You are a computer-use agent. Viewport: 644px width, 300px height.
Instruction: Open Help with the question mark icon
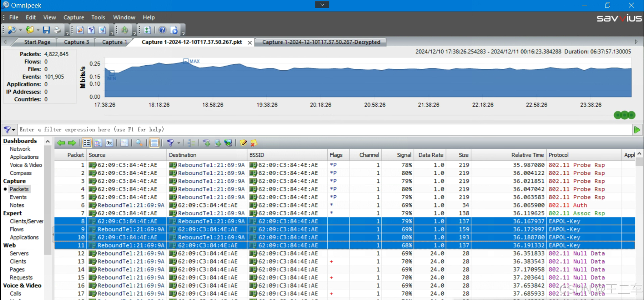(x=162, y=30)
